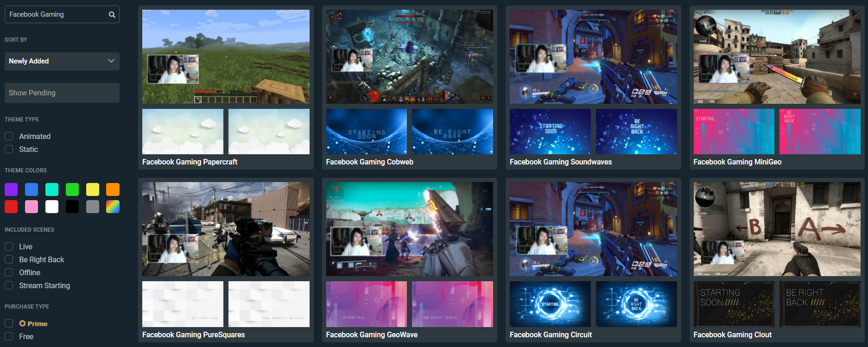Open the Newly Added sort dropdown
The image size is (868, 347).
click(62, 61)
